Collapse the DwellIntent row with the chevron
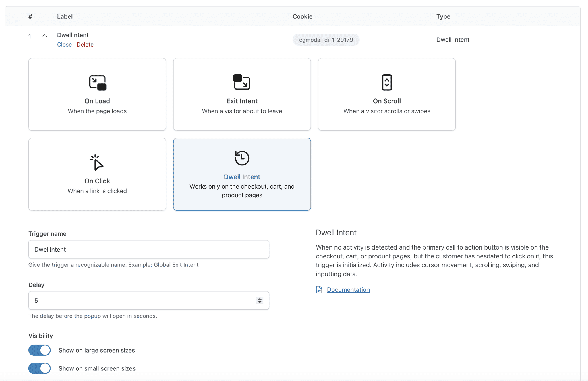 click(44, 36)
